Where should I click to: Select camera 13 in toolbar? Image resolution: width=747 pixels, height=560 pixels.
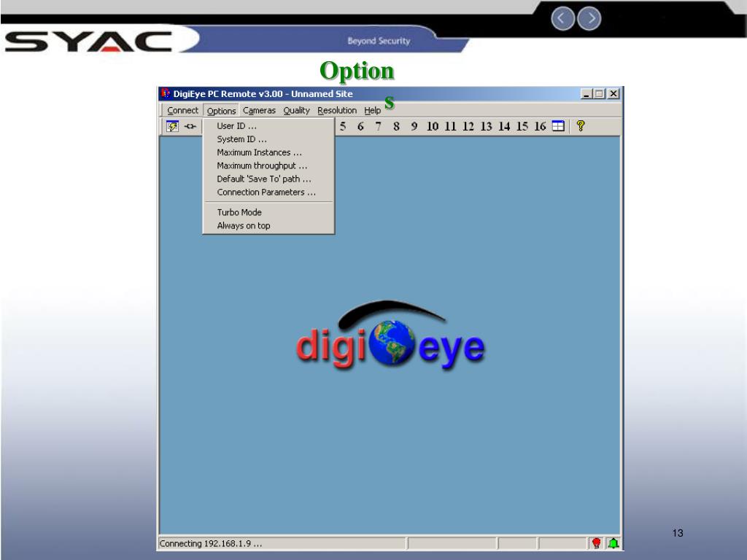487,126
